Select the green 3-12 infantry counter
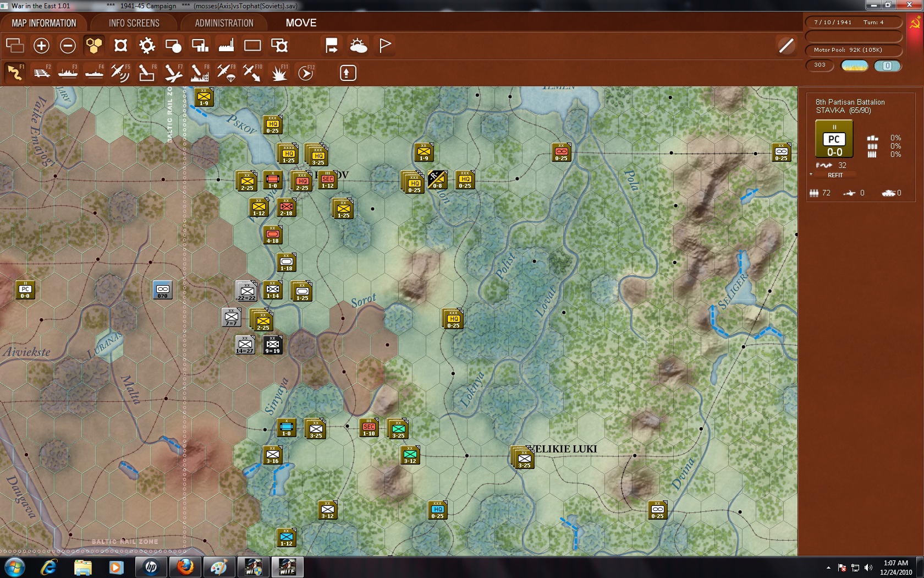Screen dimensions: 924x578 (x=410, y=455)
